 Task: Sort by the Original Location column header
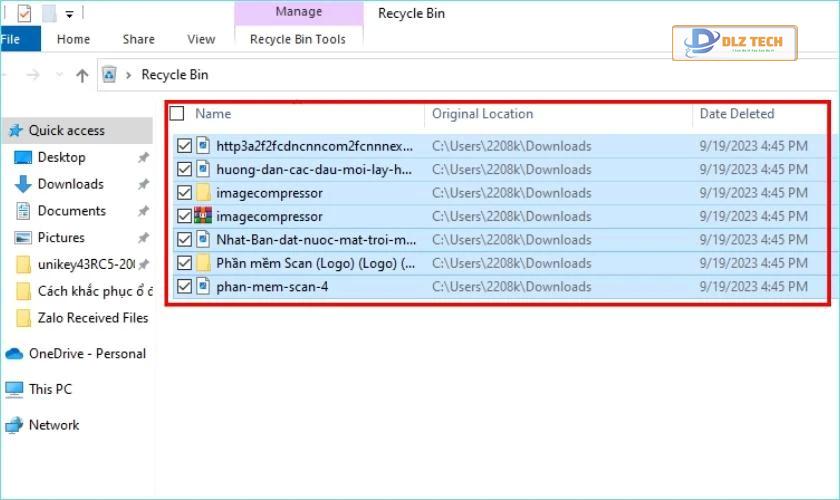pos(483,114)
